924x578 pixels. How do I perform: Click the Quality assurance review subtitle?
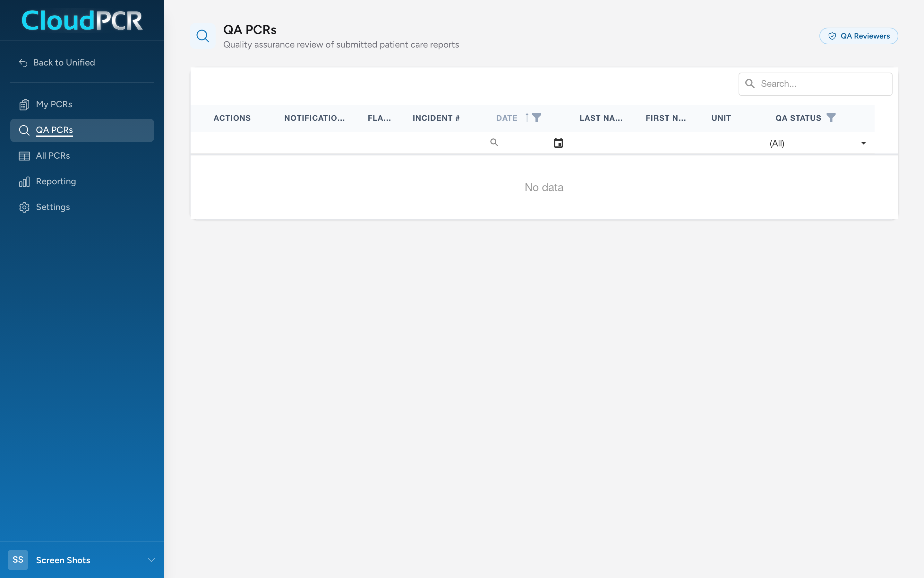(x=341, y=45)
